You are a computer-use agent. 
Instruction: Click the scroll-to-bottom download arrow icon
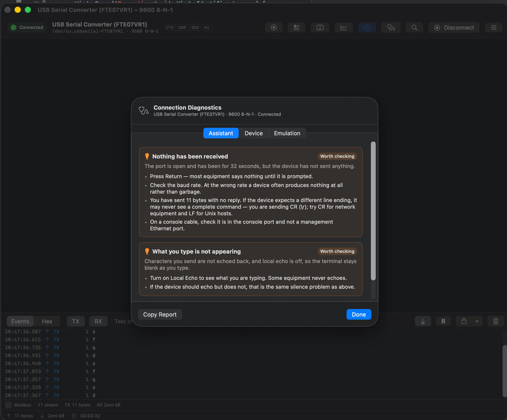(x=423, y=321)
